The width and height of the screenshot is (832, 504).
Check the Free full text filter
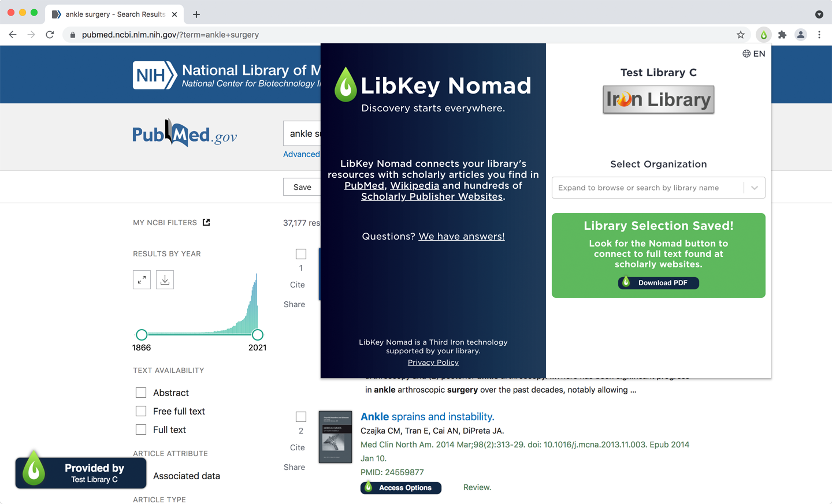[x=141, y=411]
